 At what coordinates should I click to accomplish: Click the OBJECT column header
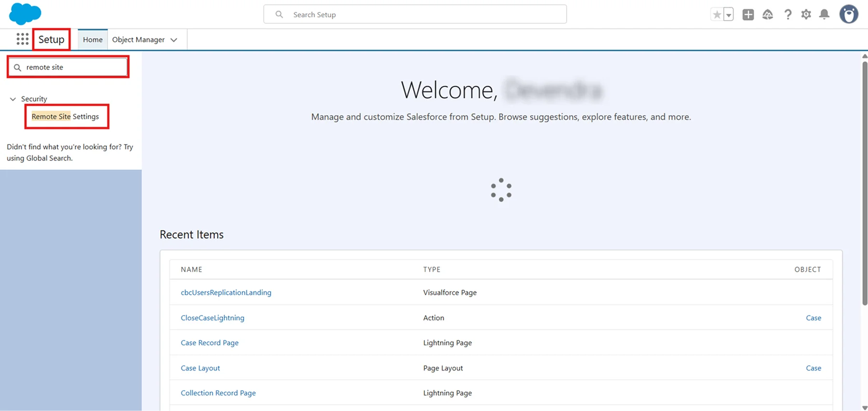click(808, 269)
